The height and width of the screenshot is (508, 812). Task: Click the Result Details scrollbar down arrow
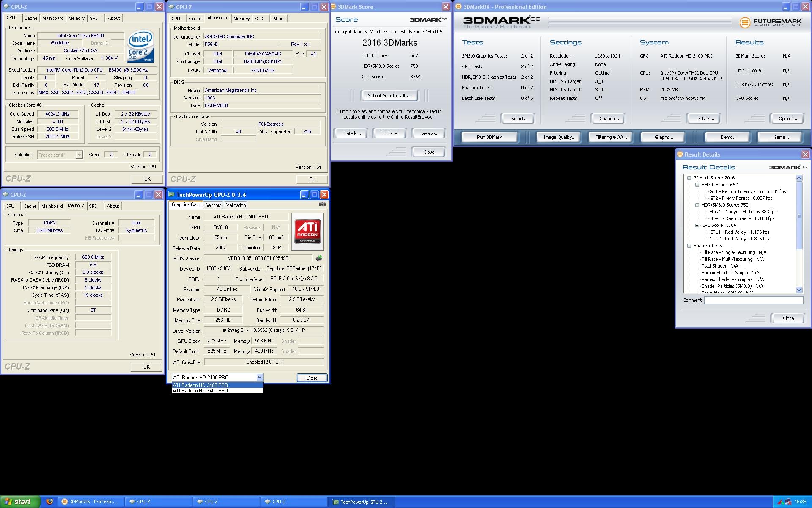(x=799, y=290)
